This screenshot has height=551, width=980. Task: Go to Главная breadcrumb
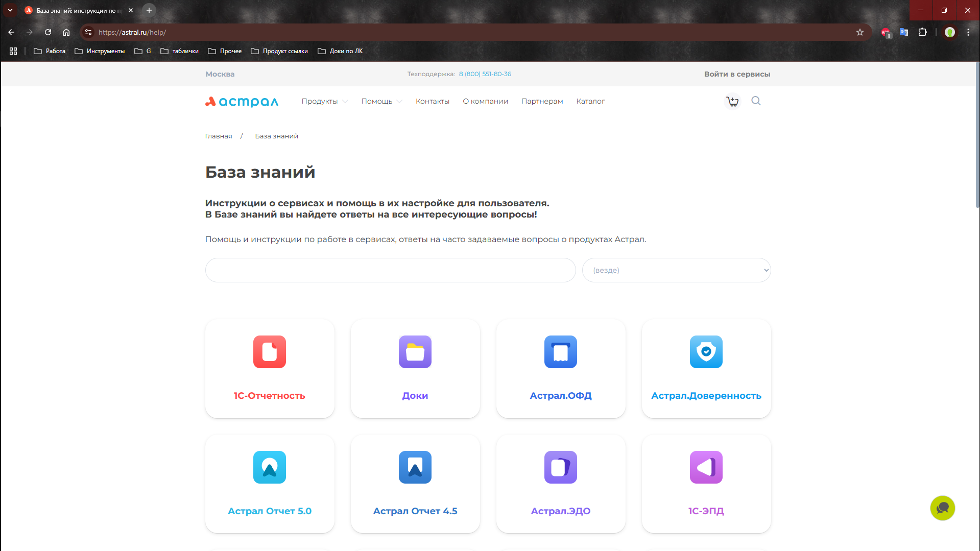(x=219, y=136)
